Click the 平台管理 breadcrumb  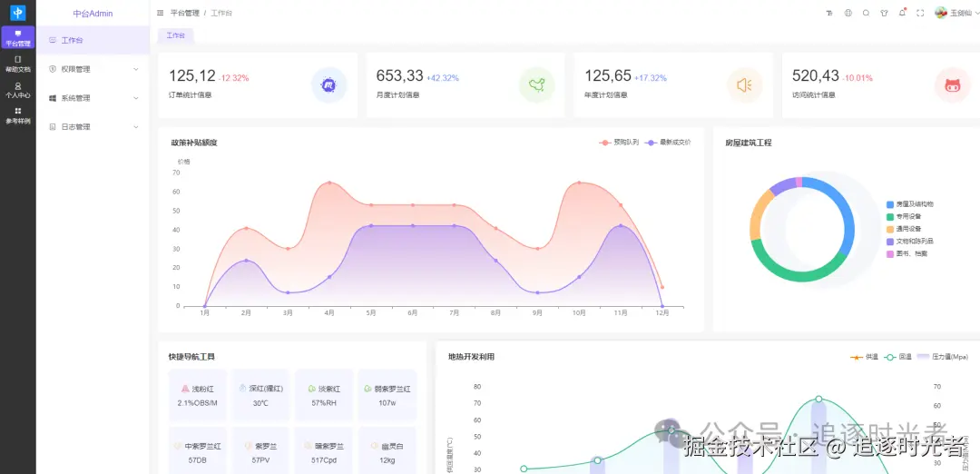[x=185, y=13]
